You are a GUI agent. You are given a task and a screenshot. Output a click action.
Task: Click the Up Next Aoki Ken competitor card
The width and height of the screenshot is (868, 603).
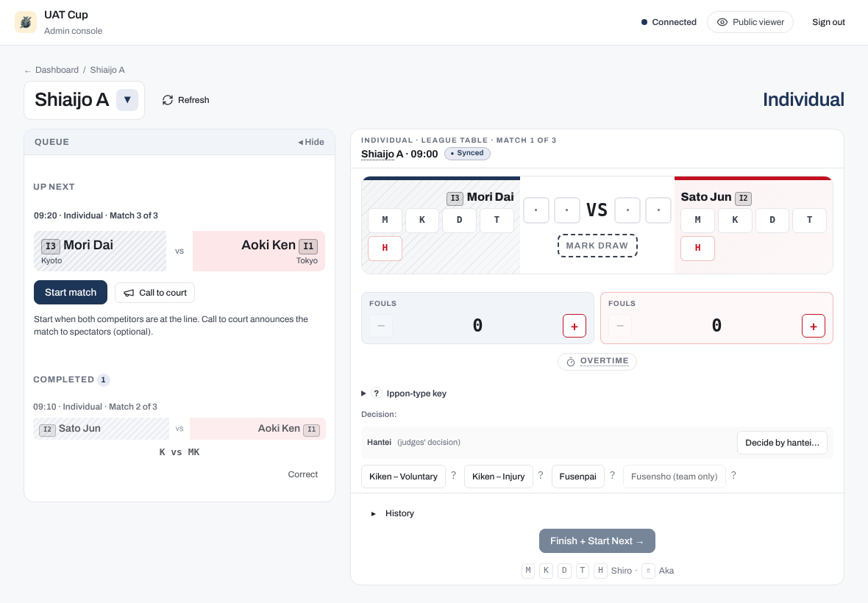[x=258, y=251]
